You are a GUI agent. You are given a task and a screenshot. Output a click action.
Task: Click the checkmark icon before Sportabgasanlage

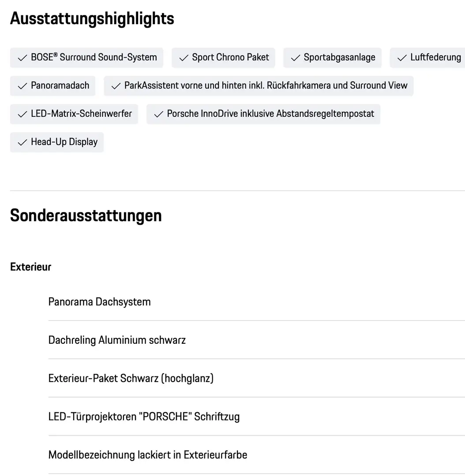coord(295,58)
